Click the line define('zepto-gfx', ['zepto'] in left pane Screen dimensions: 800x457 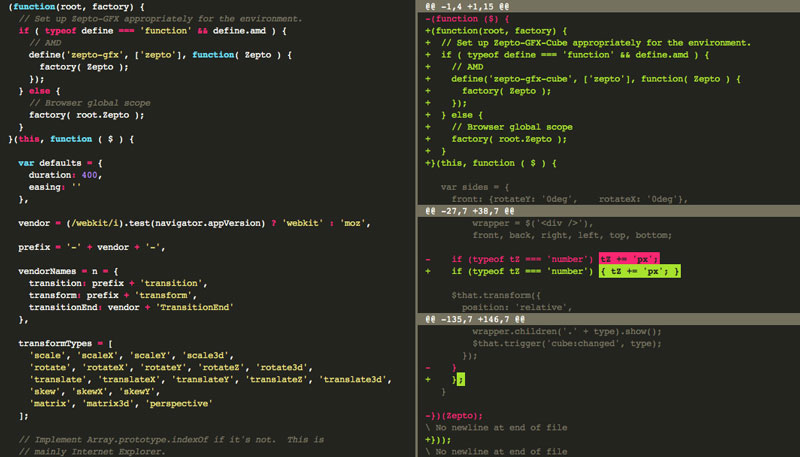[x=160, y=55]
